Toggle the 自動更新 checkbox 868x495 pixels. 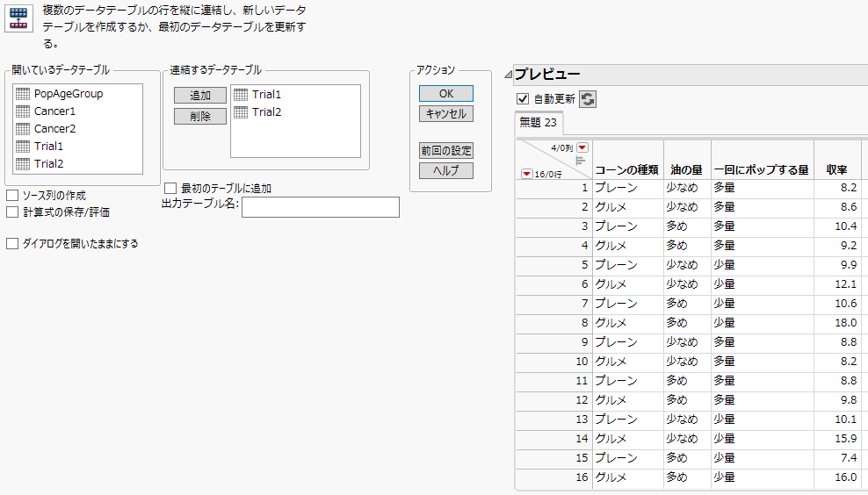coord(523,99)
